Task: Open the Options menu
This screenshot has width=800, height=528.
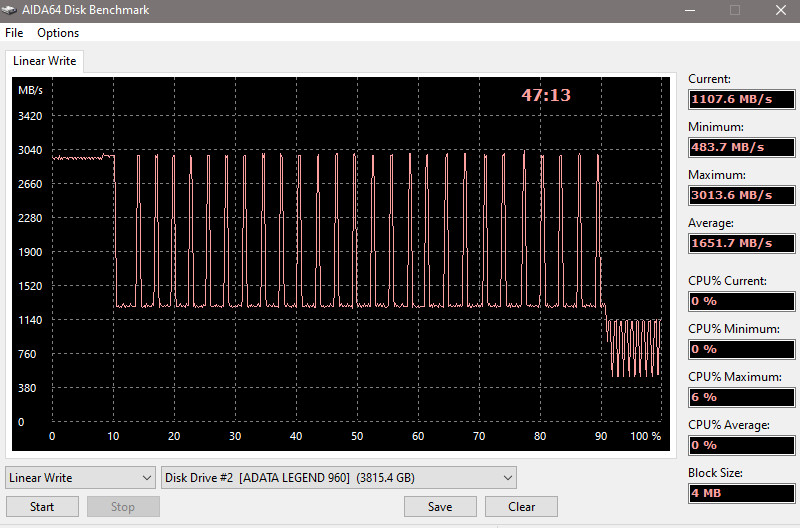Action: pos(58,33)
